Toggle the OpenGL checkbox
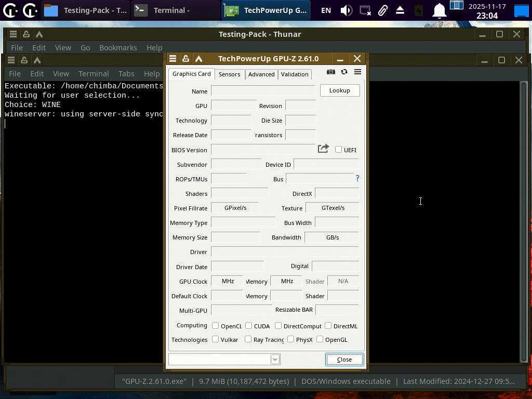Image resolution: width=532 pixels, height=399 pixels. click(x=320, y=339)
